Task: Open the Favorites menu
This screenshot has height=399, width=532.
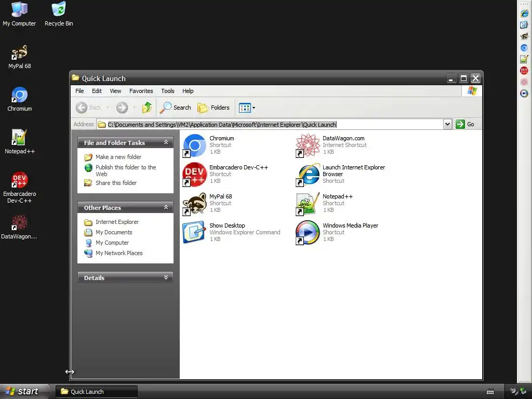Action: pyautogui.click(x=141, y=91)
